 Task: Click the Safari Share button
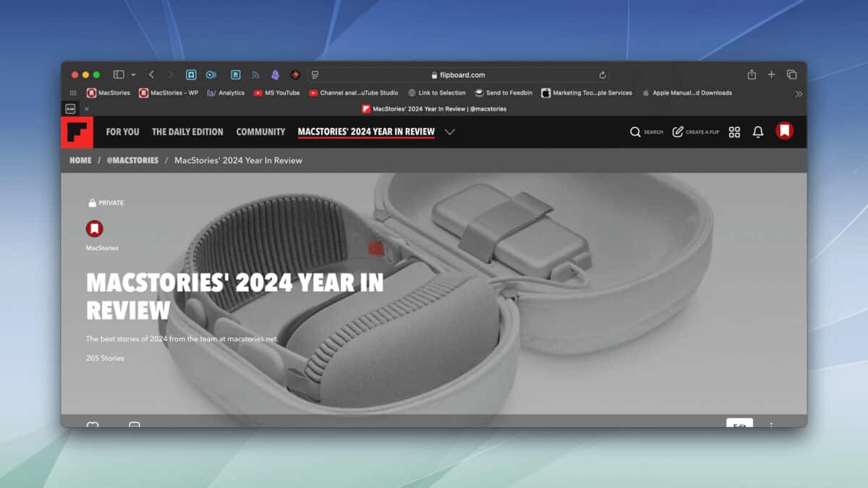coord(752,74)
